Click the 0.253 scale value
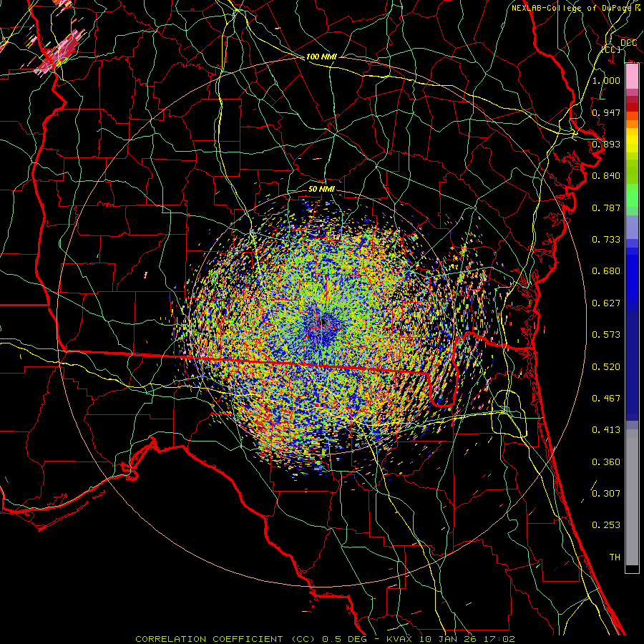 coord(606,525)
